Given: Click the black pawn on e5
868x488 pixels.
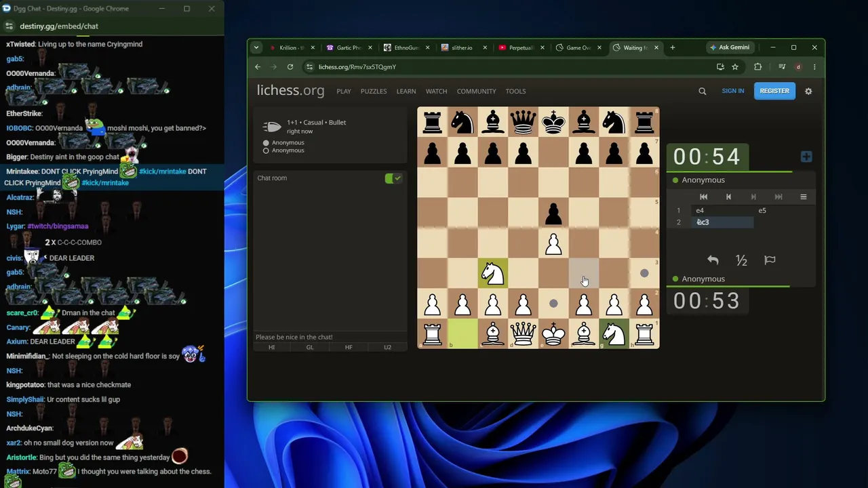Looking at the screenshot, I should coord(553,213).
